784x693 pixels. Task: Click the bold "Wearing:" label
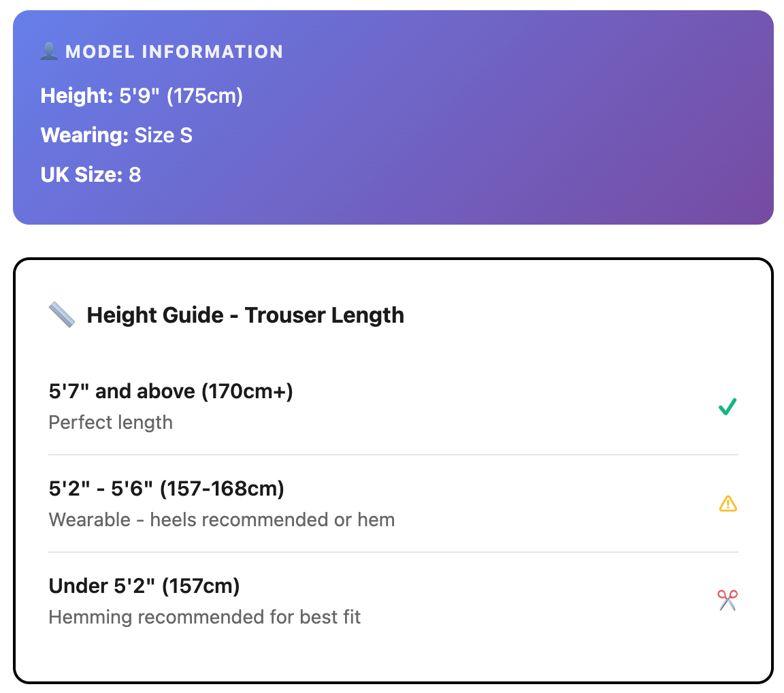pos(84,135)
